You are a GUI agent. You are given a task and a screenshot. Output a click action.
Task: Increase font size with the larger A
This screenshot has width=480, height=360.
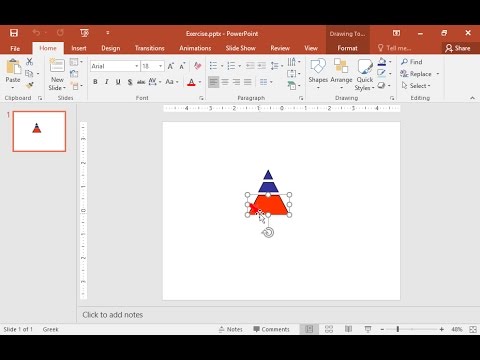[x=171, y=66]
